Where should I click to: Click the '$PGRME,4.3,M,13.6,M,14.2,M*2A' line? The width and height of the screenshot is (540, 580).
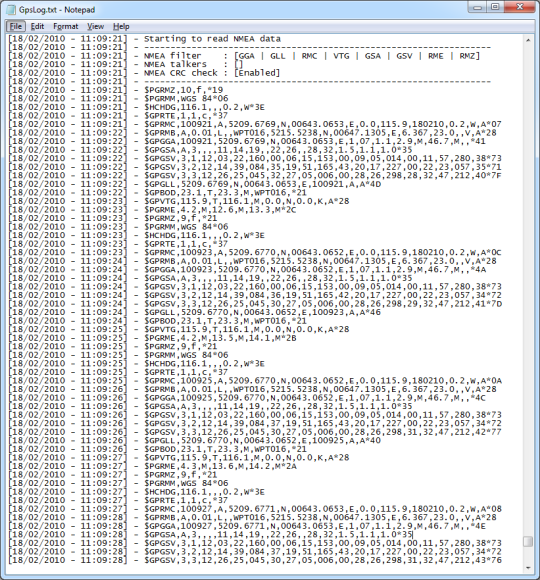[x=152, y=466]
